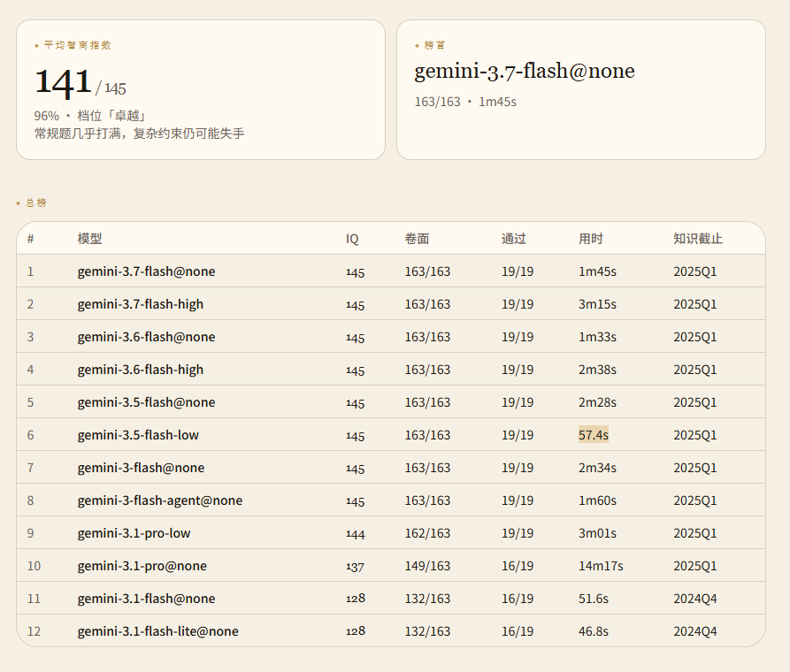The image size is (790, 672).
Task: Click the # column header
Action: coord(30,239)
